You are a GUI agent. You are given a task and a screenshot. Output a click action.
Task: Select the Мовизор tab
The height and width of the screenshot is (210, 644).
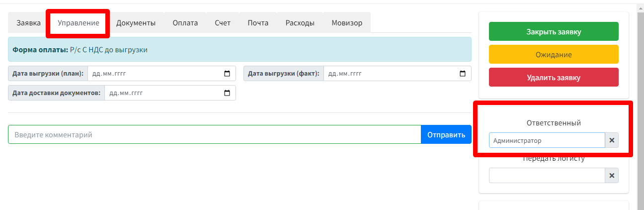347,22
